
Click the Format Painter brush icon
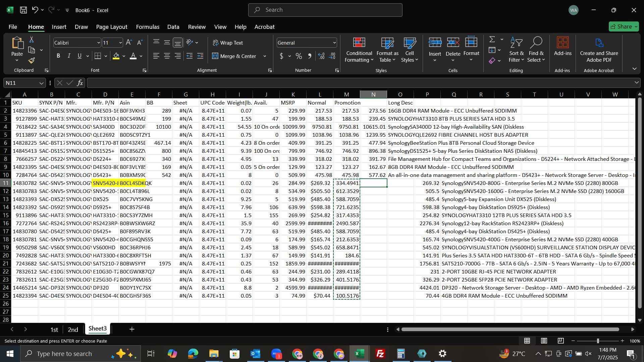(32, 60)
